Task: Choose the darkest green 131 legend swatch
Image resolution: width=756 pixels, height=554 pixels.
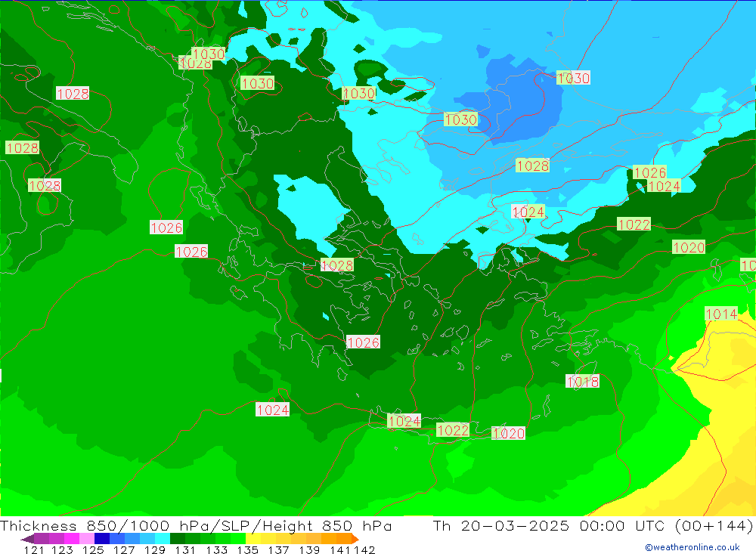Action: [178, 539]
